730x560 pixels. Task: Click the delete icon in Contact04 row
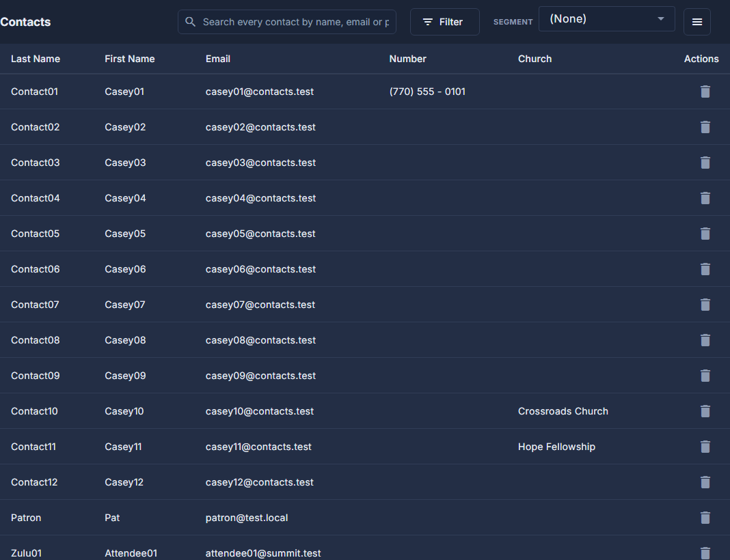(705, 198)
